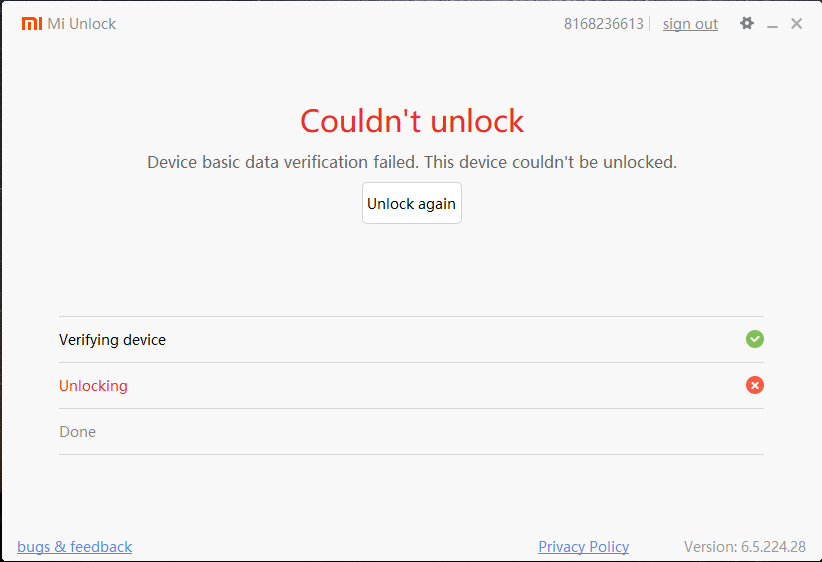Close the Mi Unlock window
Screen dimensions: 822x562
coord(796,24)
